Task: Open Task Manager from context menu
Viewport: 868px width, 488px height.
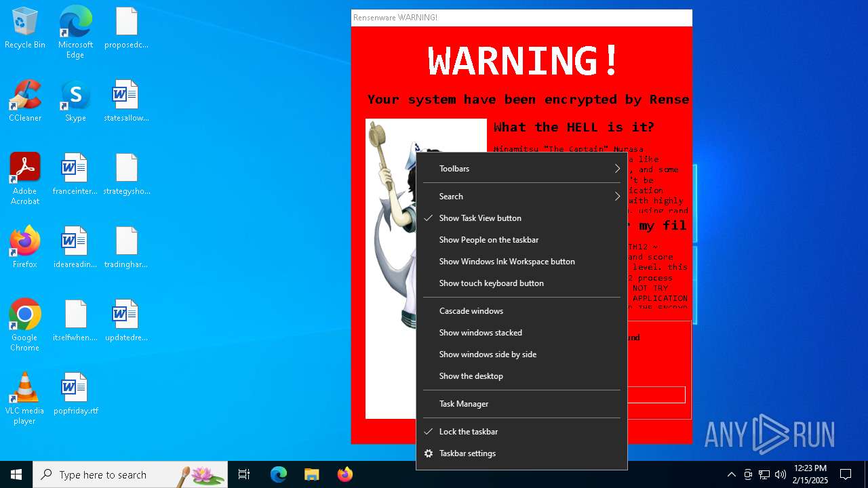Action: pos(521,404)
